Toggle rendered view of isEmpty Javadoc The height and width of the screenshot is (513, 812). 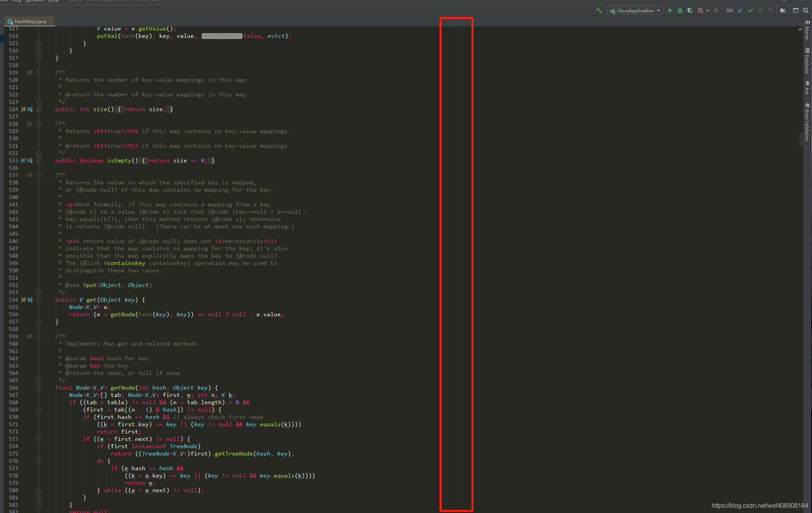coord(30,124)
